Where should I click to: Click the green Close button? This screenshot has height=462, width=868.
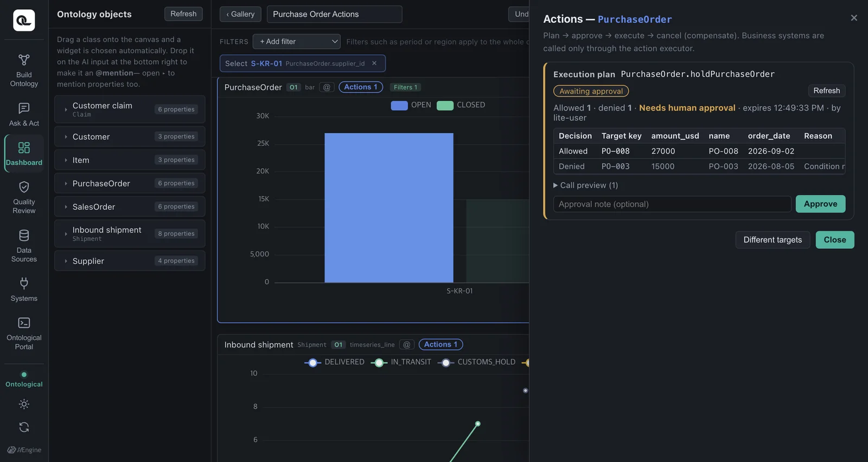pos(835,240)
